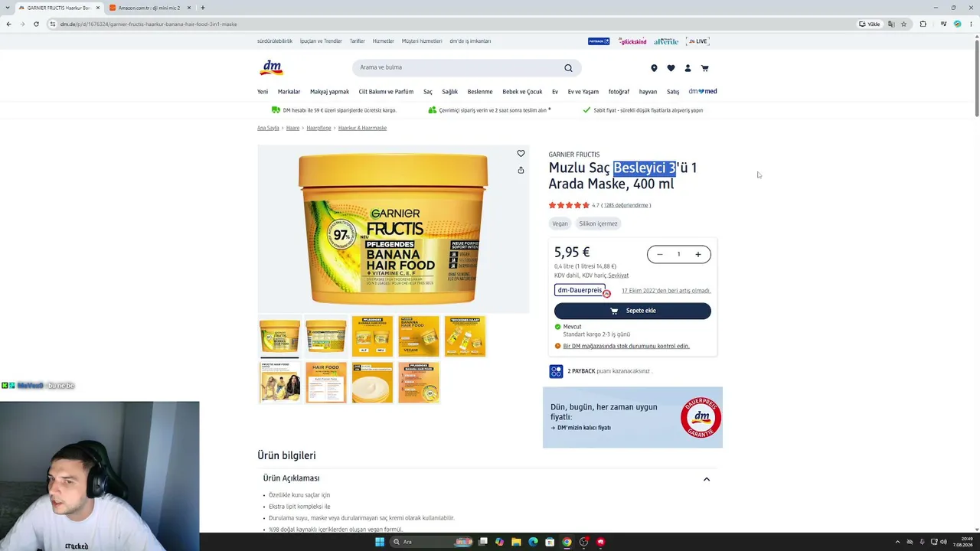
Task: Open the Sevkiyat shipping link
Action: pos(619,275)
